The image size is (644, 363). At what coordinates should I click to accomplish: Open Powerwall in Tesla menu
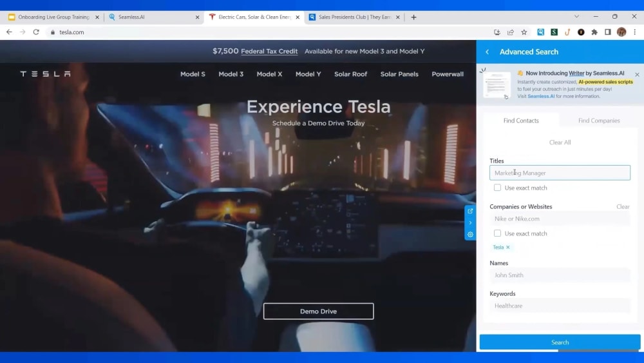(x=448, y=74)
